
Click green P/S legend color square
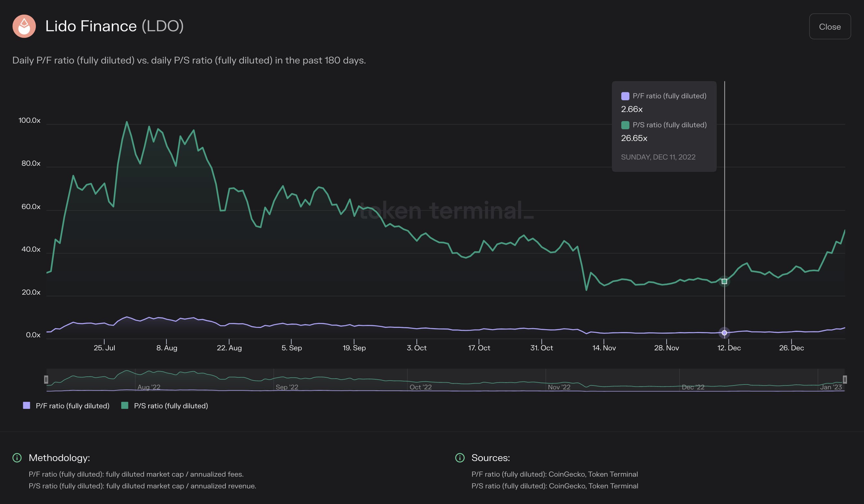[x=125, y=406]
